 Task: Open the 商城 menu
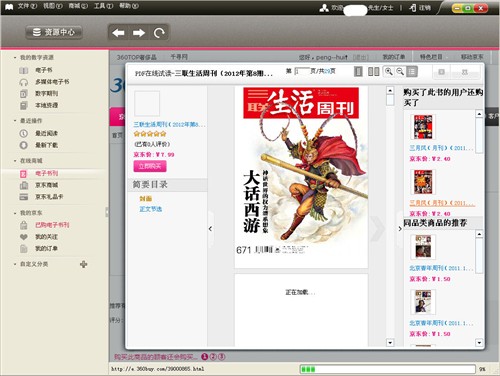78,6
